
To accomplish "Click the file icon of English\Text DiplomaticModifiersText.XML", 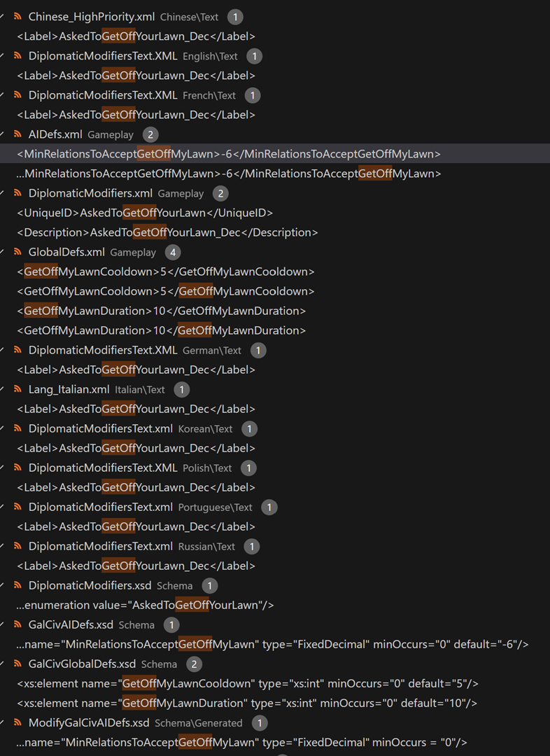I will click(x=17, y=56).
